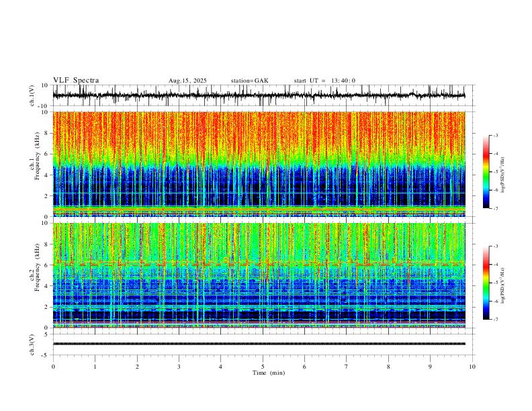This screenshot has height=411, width=532.
Task: Click the 'VLF Spectra' title text
Action: coord(76,81)
